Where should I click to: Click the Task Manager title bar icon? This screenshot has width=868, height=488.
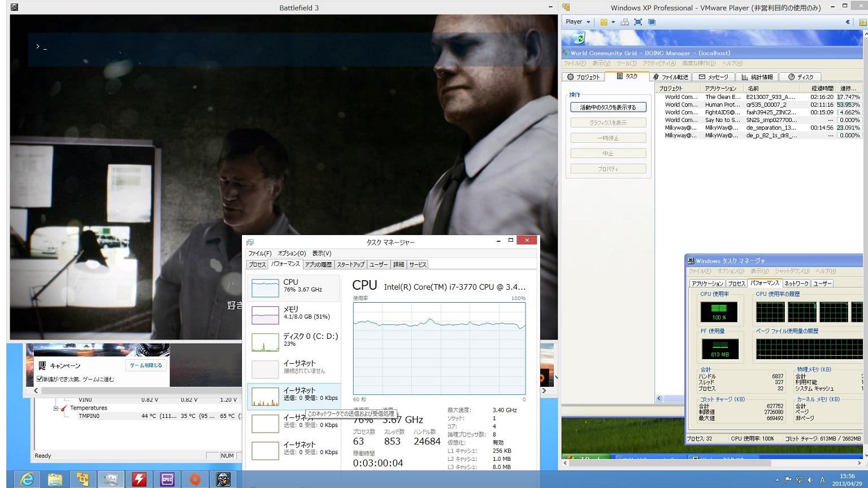click(x=250, y=242)
